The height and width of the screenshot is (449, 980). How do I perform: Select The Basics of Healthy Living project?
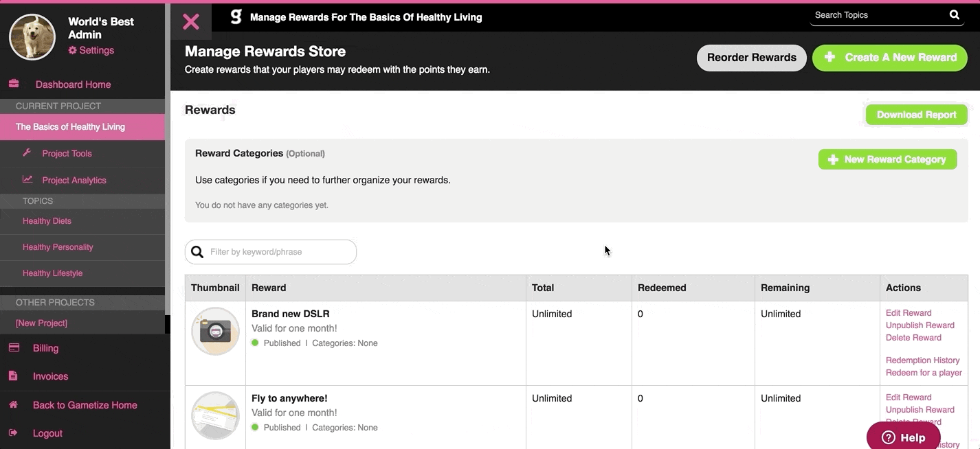pos(82,127)
